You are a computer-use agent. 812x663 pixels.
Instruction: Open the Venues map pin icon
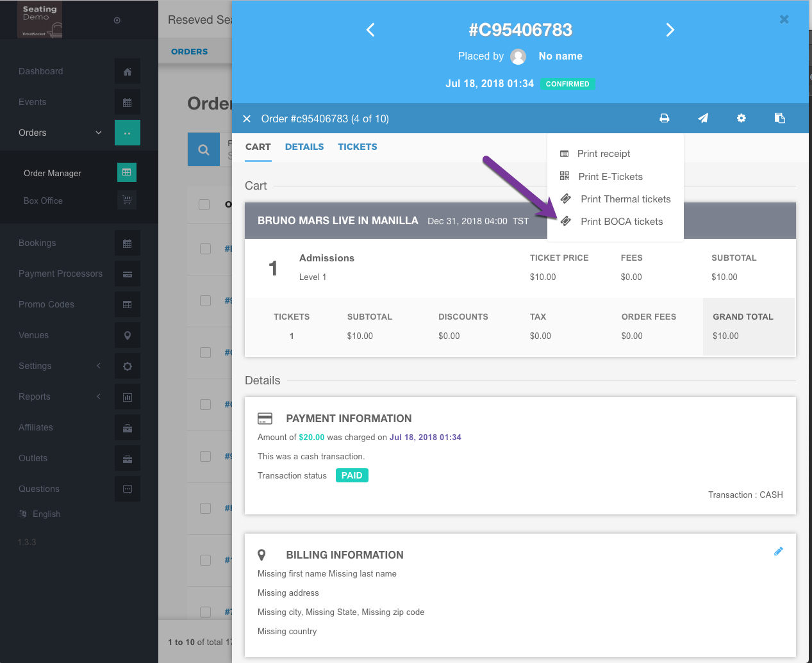click(x=128, y=336)
